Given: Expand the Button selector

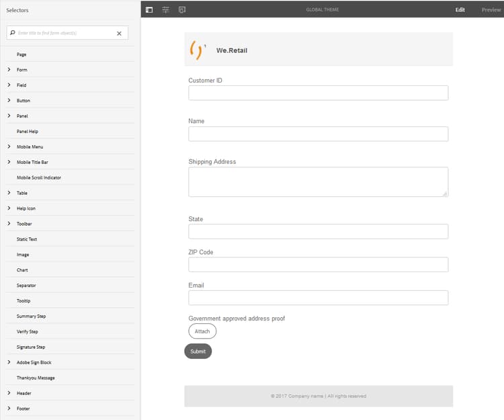Looking at the screenshot, I should pyautogui.click(x=9, y=100).
